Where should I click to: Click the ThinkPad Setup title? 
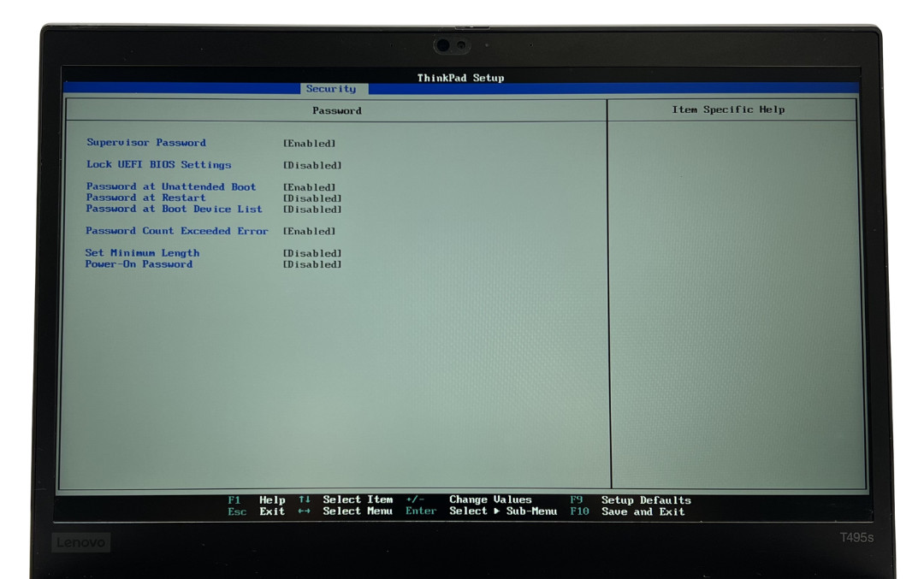(460, 78)
